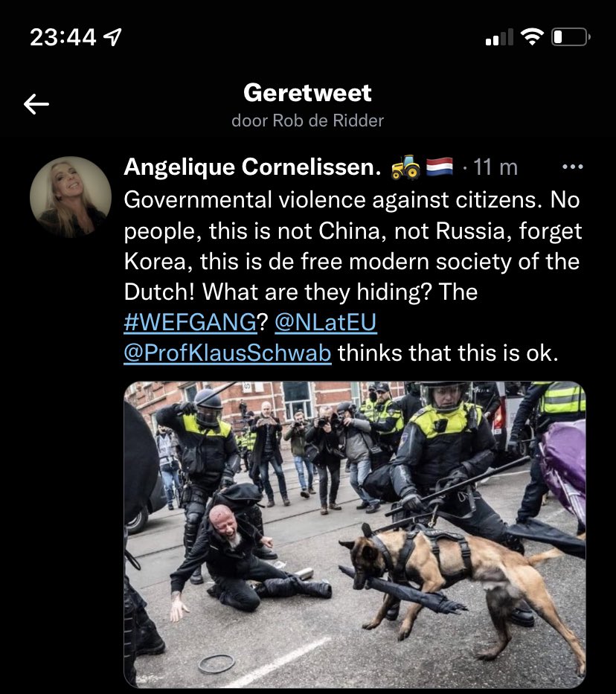Tap the Angelique Cornelissen display name

(x=252, y=167)
